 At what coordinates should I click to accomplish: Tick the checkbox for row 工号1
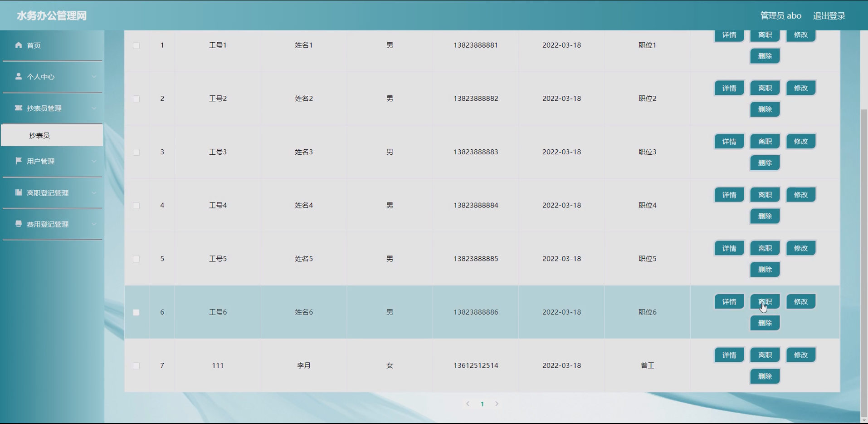(x=137, y=45)
